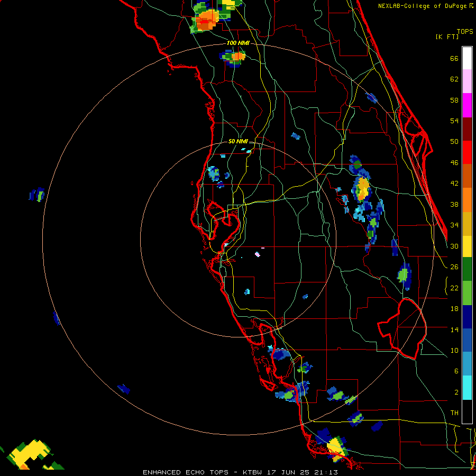Click the 10 value on the legend

[x=454, y=350]
